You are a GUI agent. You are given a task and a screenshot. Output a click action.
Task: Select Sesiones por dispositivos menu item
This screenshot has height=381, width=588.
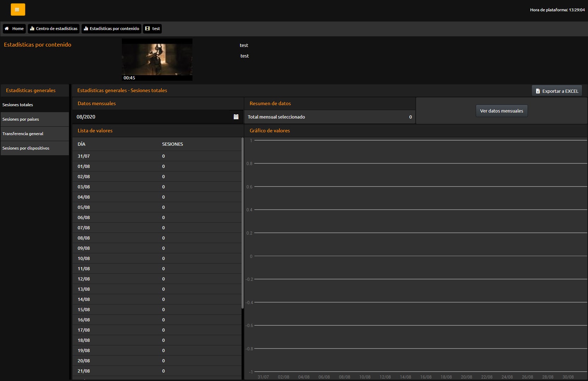click(35, 148)
